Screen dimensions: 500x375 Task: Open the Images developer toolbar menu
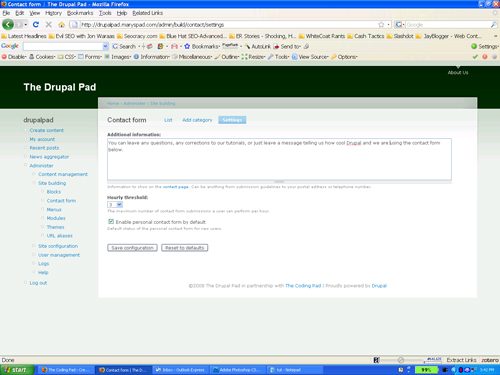[118, 57]
